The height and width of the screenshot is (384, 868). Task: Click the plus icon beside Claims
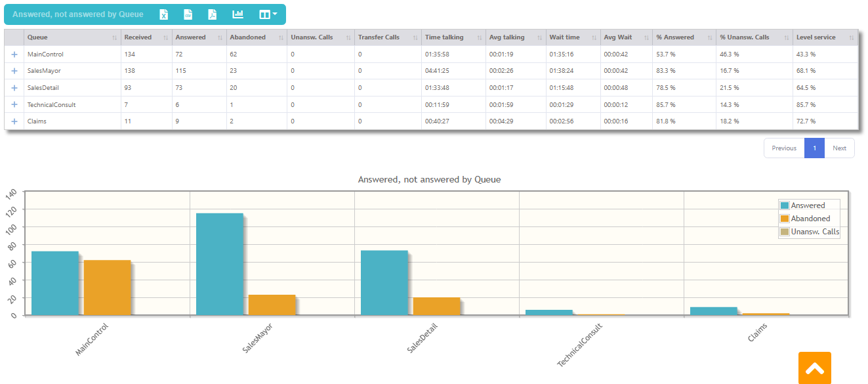[x=14, y=121]
